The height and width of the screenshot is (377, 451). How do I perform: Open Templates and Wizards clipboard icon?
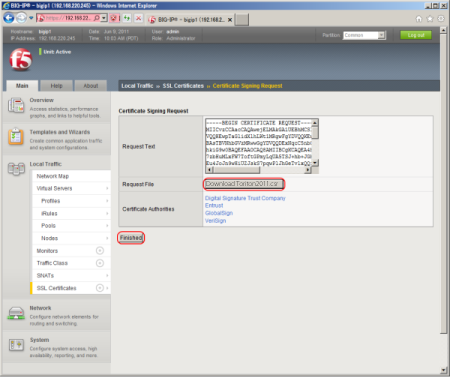(x=16, y=137)
